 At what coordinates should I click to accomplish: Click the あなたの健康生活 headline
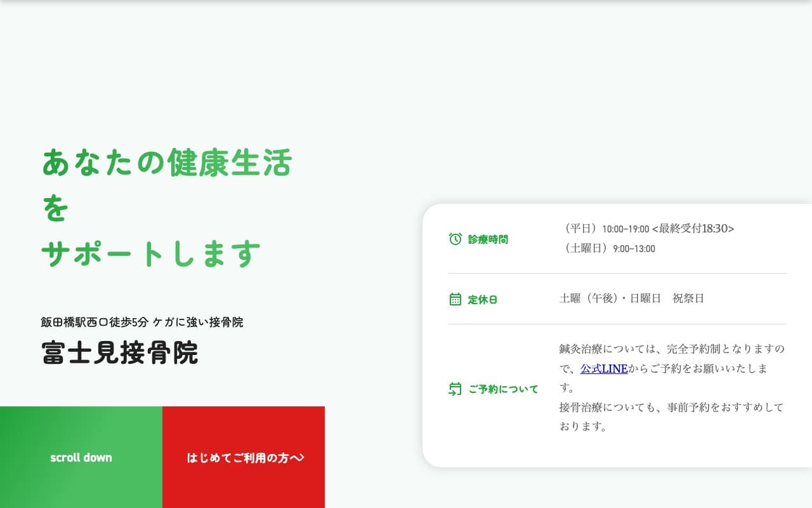click(x=166, y=163)
